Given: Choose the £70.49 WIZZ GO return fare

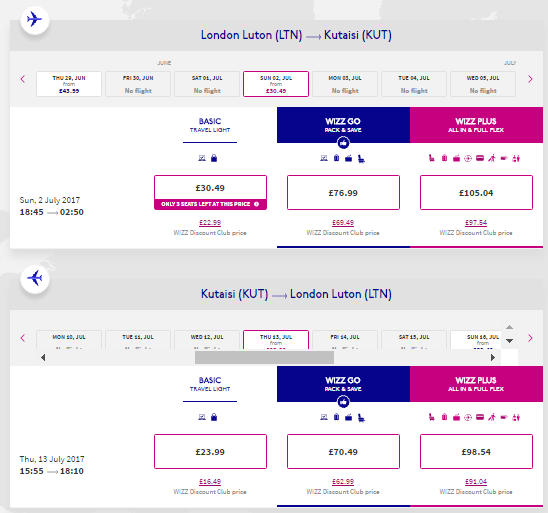Looking at the screenshot, I should click(x=343, y=452).
